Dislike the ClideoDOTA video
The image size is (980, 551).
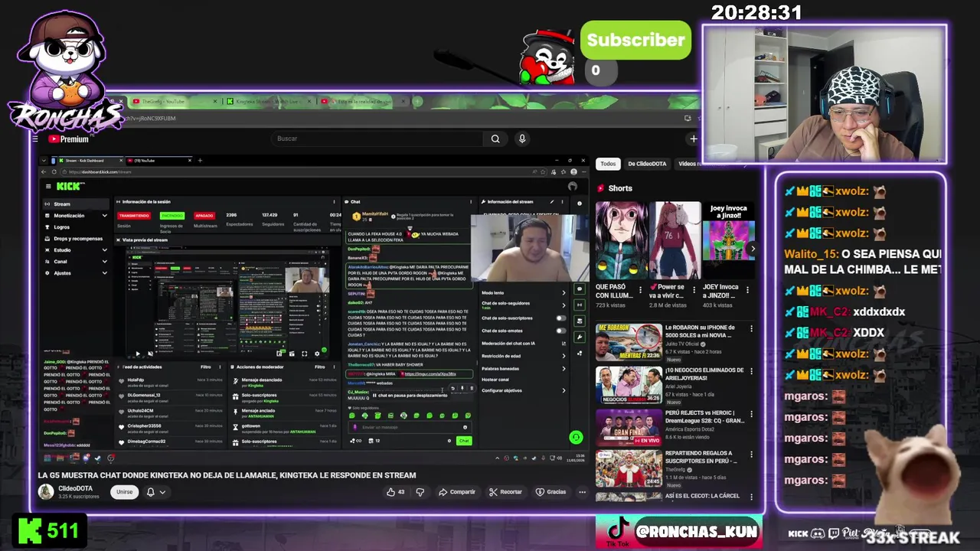[x=420, y=492]
